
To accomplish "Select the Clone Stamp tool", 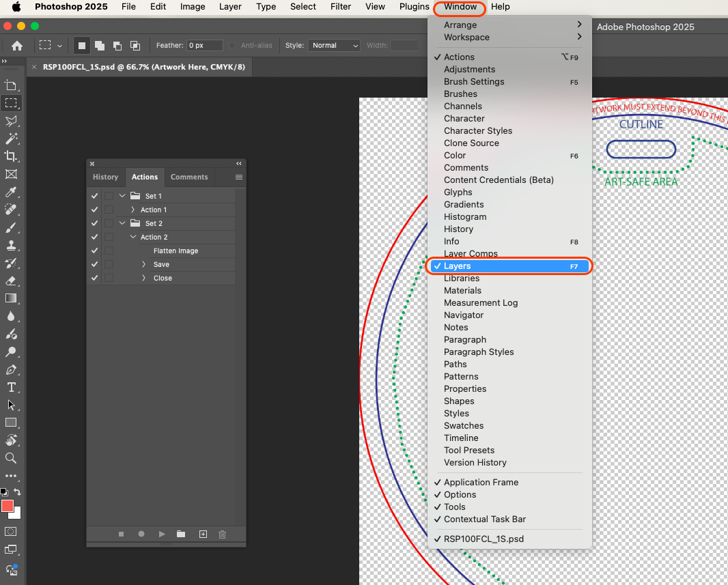I will pos(11,245).
